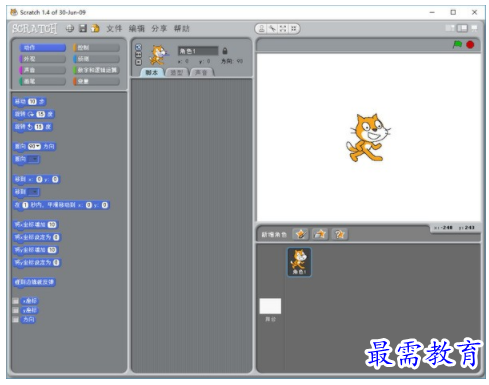
Task: Enable the 方向 stage monitor checkbox
Action: pos(15,320)
